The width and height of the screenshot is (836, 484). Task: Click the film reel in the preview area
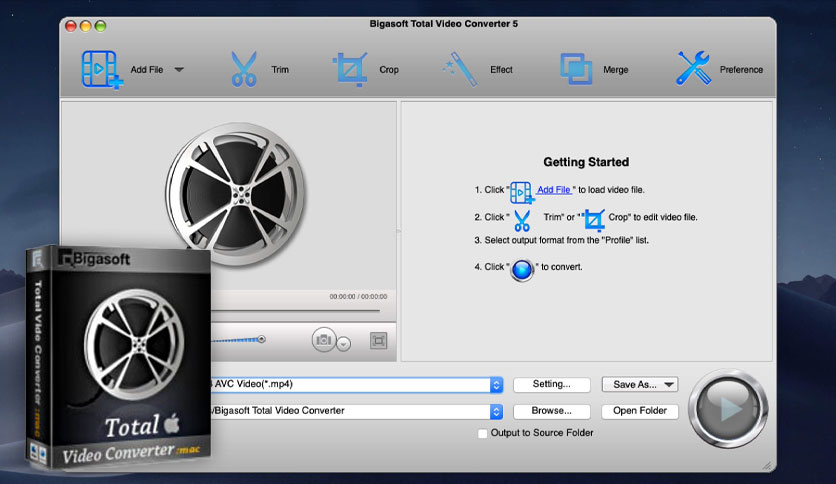pos(236,193)
